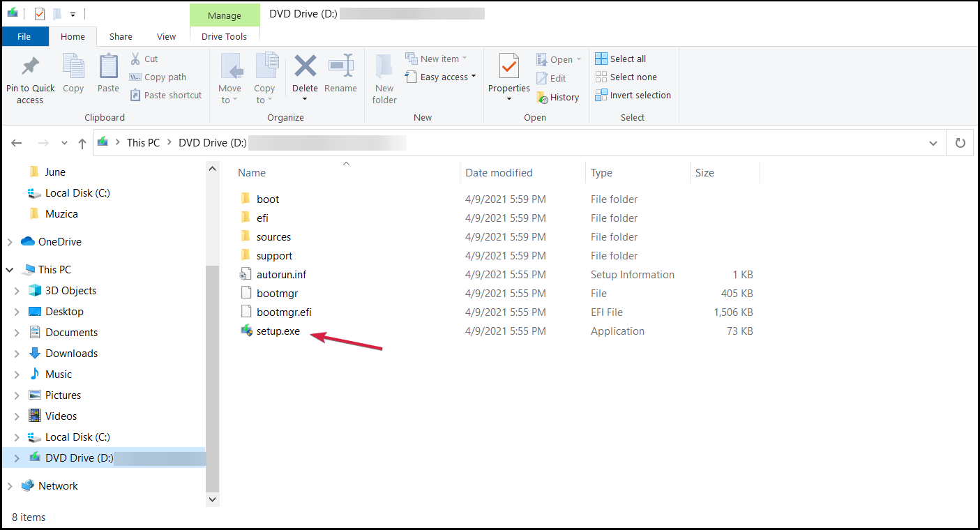The width and height of the screenshot is (980, 530).
Task: Click the Pin to Quick access icon
Action: tap(30, 68)
